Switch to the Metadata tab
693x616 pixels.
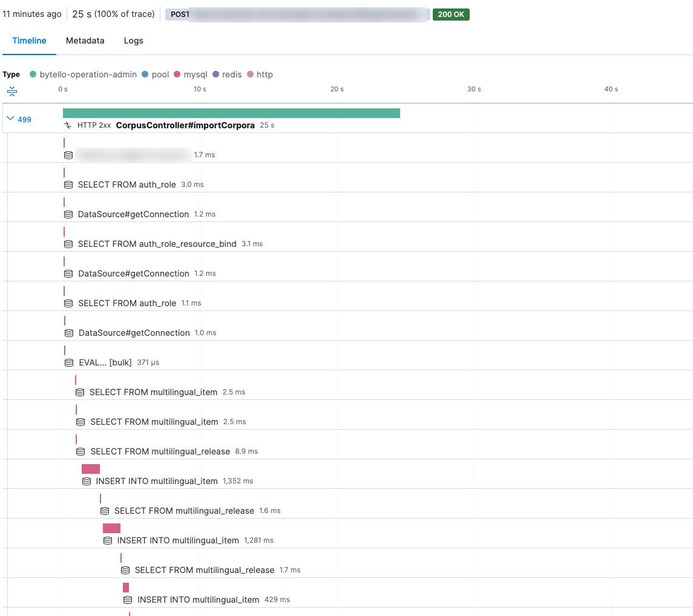tap(85, 41)
